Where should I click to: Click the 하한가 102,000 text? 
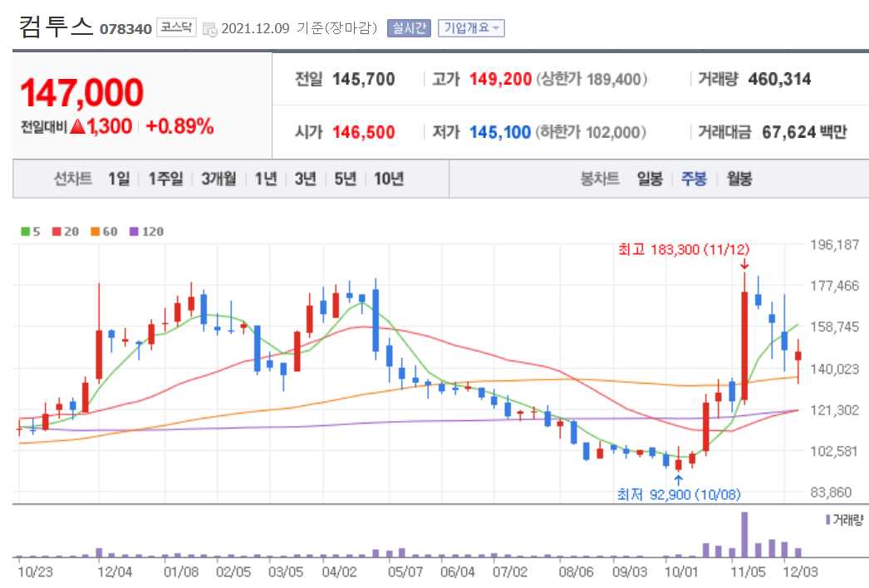591,132
